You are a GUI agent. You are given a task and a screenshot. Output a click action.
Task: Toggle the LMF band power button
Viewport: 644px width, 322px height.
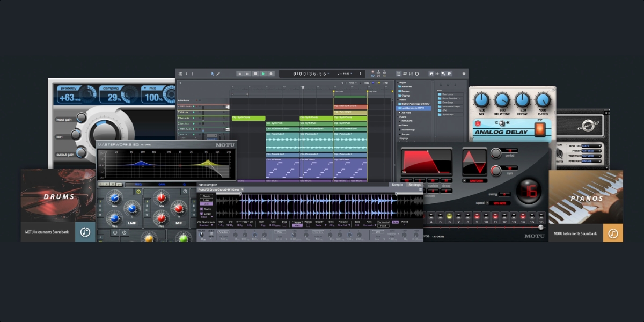(138, 192)
